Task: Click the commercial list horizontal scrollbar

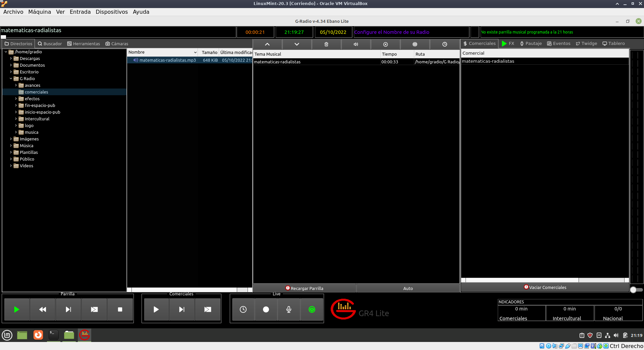Action: click(x=522, y=280)
